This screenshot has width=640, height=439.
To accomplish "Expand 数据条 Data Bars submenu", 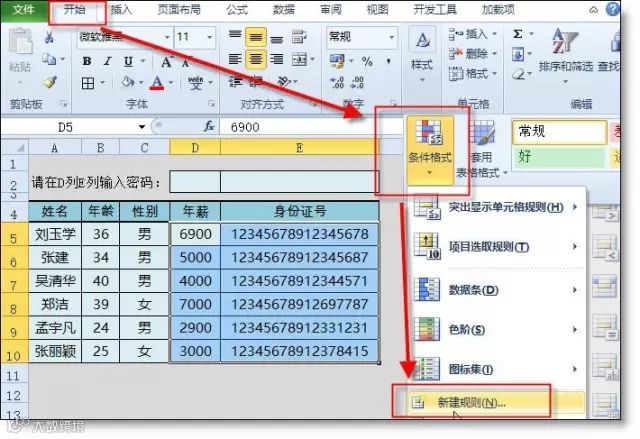I will pos(498,290).
